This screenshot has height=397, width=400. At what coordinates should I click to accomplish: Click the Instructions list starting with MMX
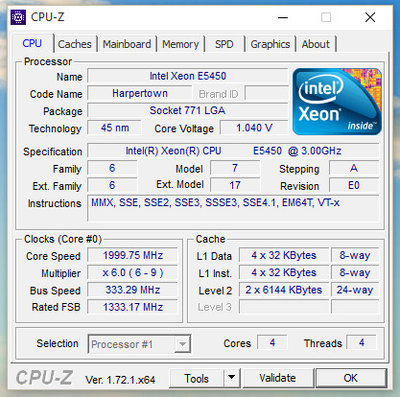coord(233,208)
